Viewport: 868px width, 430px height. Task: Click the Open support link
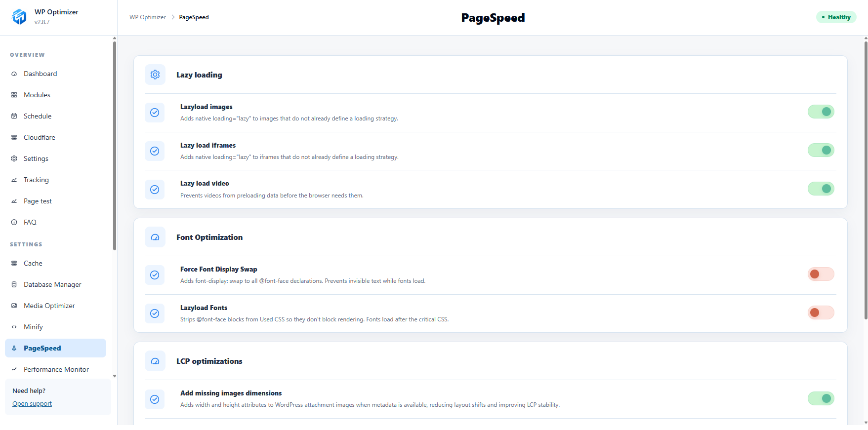pos(32,404)
